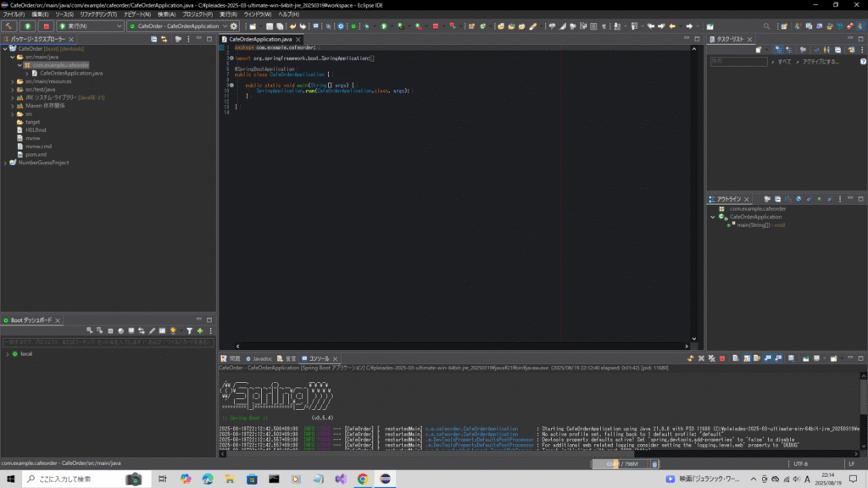Image resolution: width=868 pixels, height=488 pixels.
Task: Select the CafeOrderApplication.java editor tab
Action: click(260, 39)
